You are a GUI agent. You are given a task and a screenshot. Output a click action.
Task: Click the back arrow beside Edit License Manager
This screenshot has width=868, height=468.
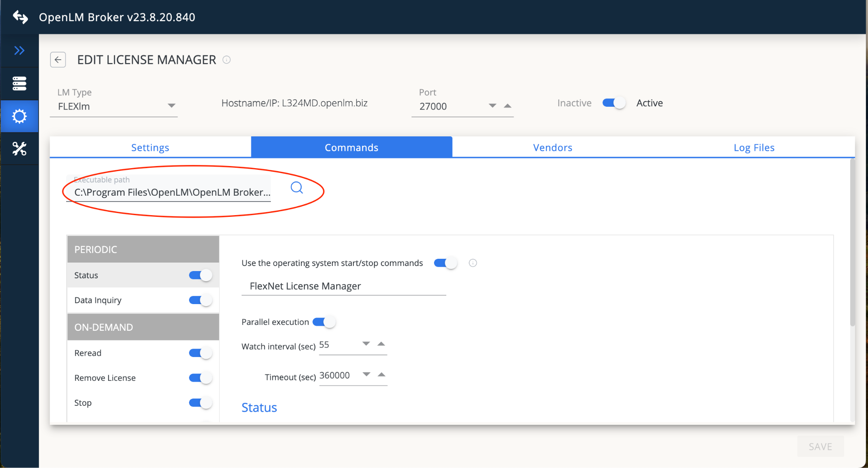coord(58,60)
